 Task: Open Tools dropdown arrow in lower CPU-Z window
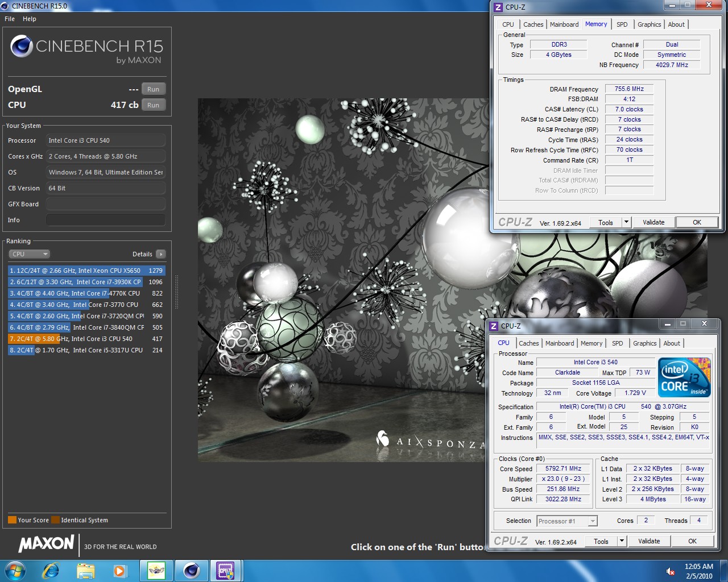(x=622, y=542)
